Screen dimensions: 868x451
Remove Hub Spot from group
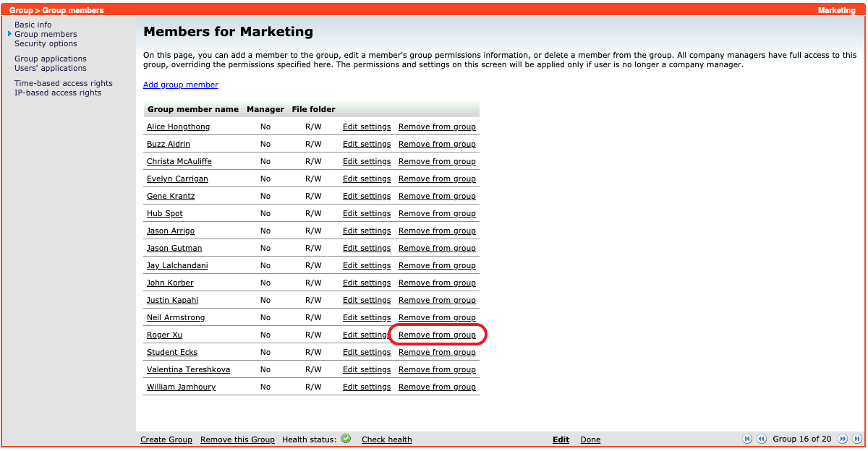click(437, 213)
